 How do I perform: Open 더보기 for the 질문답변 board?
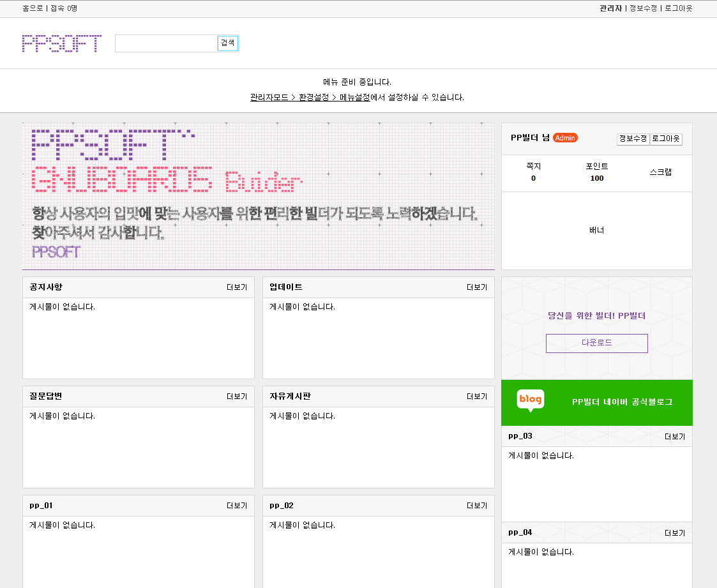236,396
